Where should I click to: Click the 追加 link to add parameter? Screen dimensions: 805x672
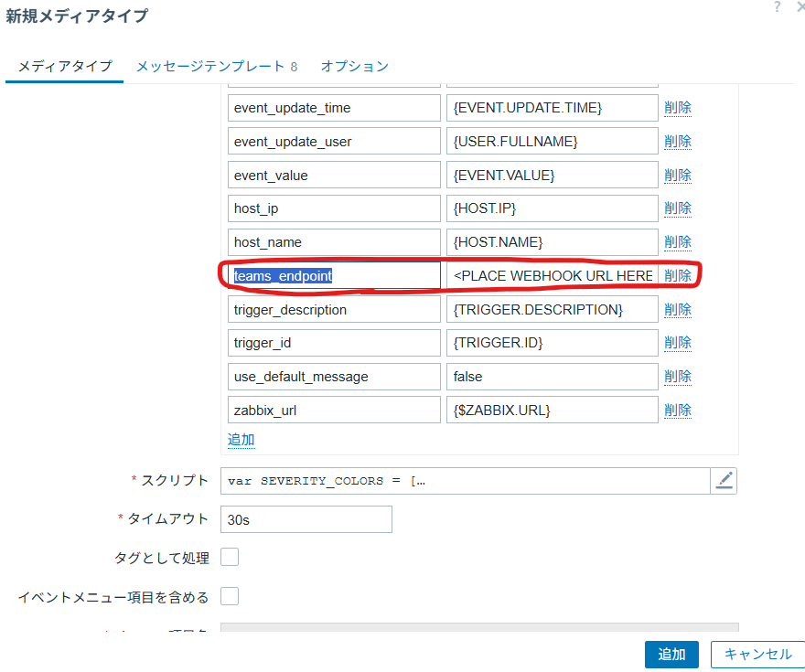241,439
